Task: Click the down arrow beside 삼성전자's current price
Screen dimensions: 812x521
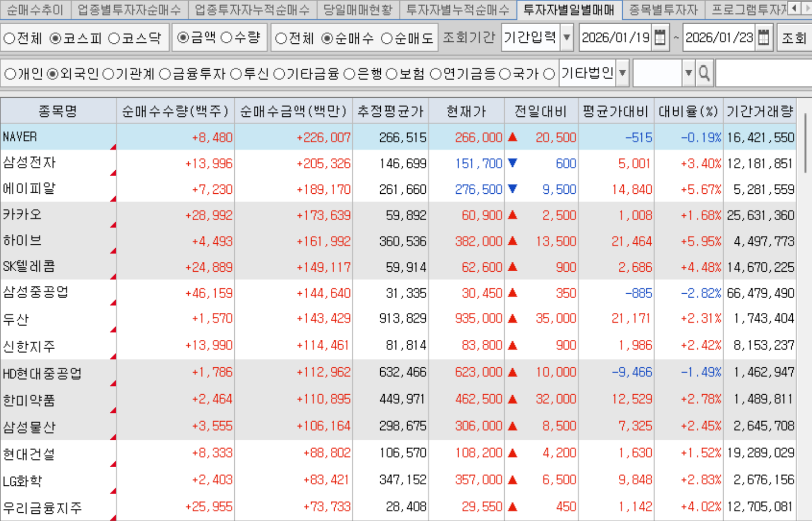Action: tap(512, 163)
